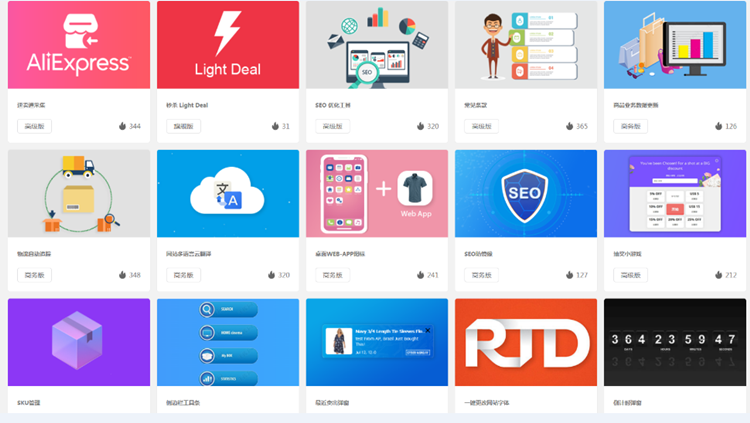Click the version tag on SEO shield card

click(482, 275)
